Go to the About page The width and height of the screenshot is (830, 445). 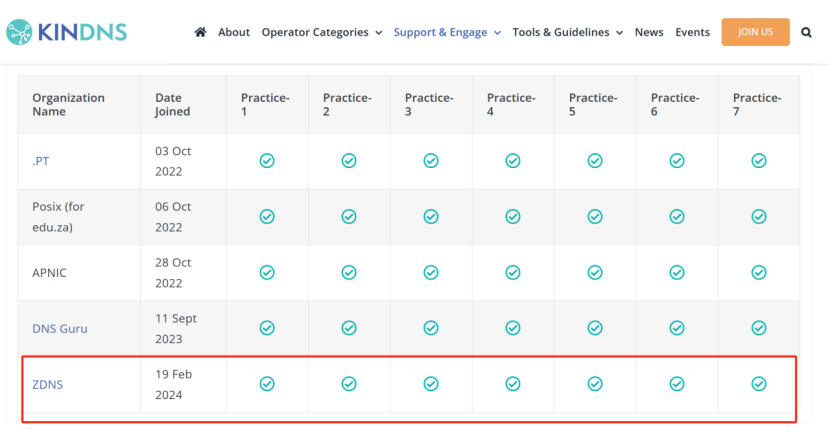[234, 32]
